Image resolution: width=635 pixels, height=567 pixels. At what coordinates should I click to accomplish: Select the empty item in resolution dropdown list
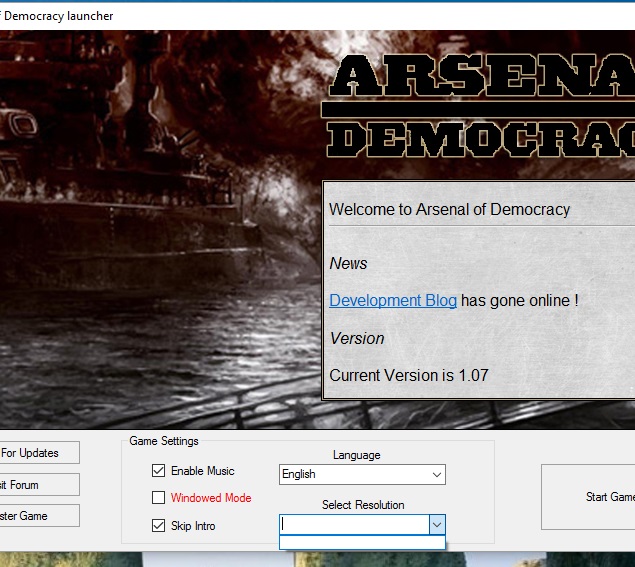click(362, 542)
